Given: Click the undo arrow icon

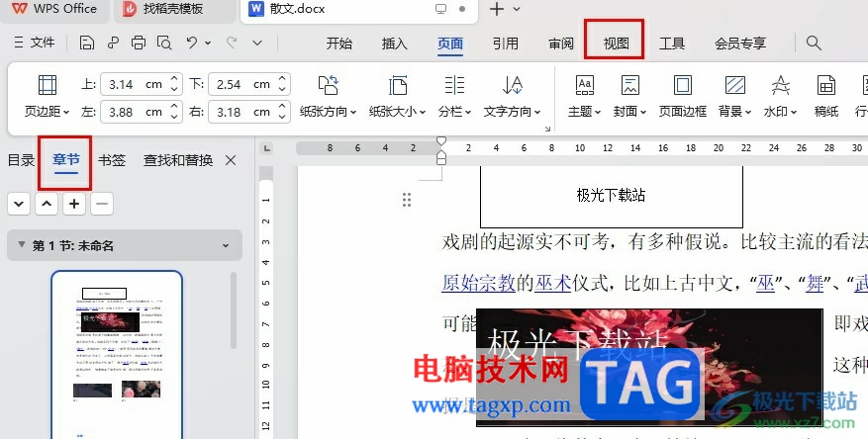Looking at the screenshot, I should point(192,42).
